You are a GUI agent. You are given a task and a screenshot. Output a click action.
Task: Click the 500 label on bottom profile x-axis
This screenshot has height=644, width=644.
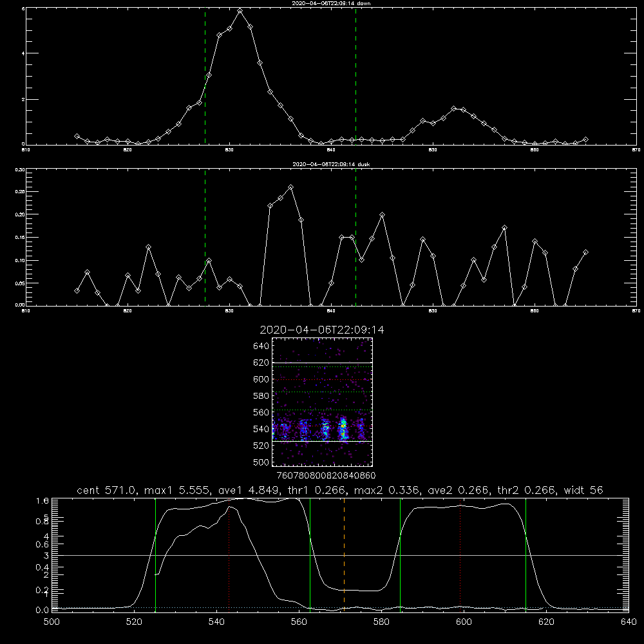point(52,622)
